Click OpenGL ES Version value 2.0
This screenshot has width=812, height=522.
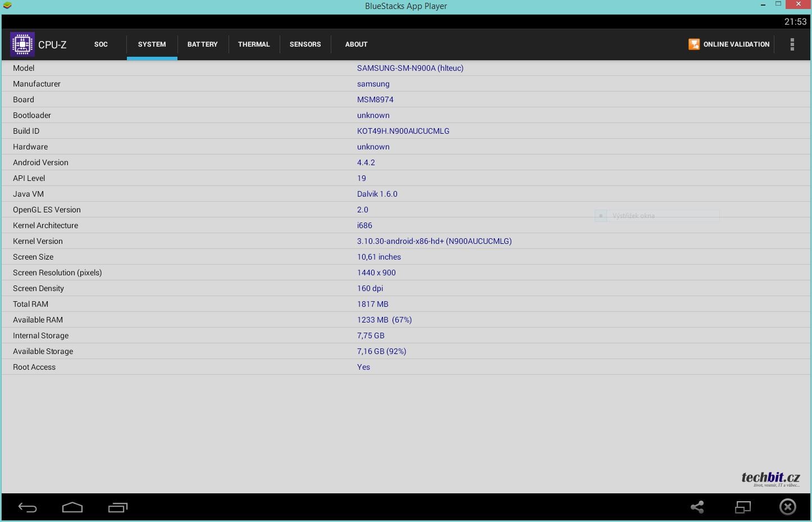point(363,210)
